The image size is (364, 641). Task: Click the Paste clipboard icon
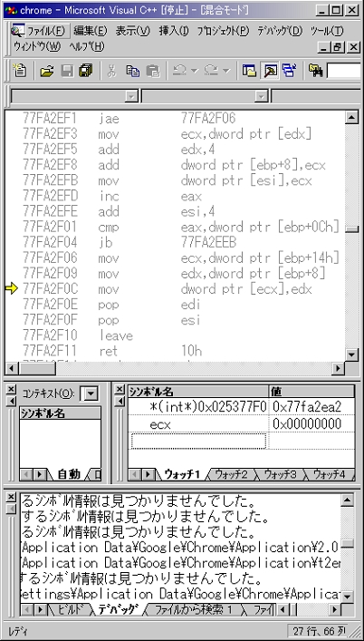[x=153, y=71]
